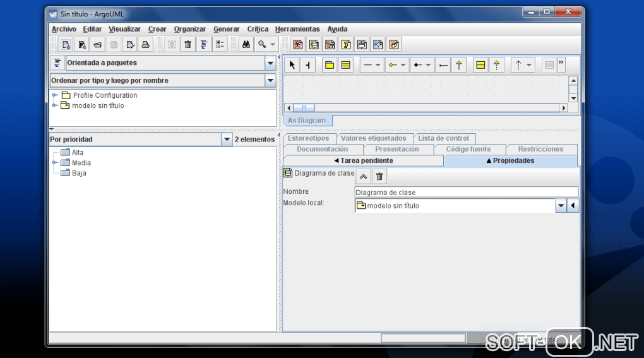Open the Herramientas menu
This screenshot has width=644, height=358.
click(x=297, y=29)
